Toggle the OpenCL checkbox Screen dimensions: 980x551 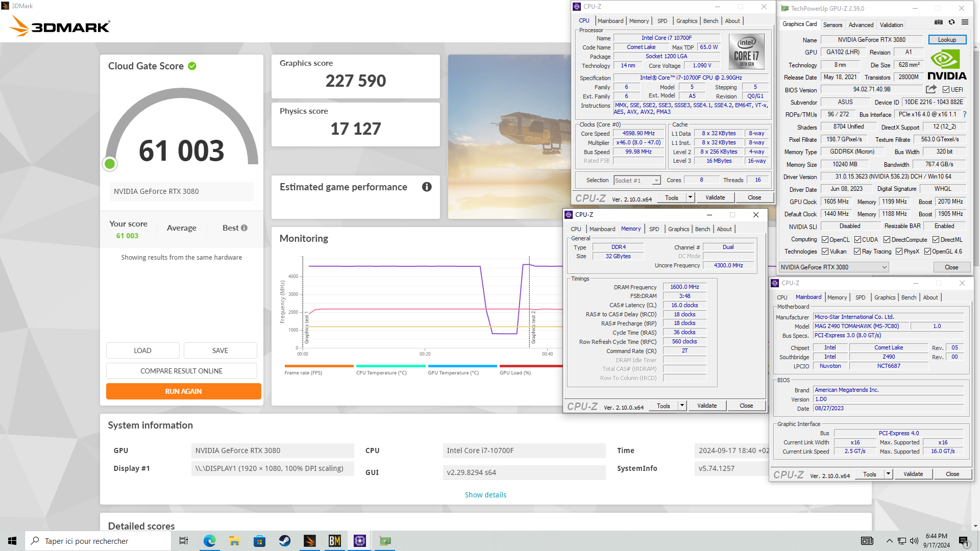(x=825, y=240)
